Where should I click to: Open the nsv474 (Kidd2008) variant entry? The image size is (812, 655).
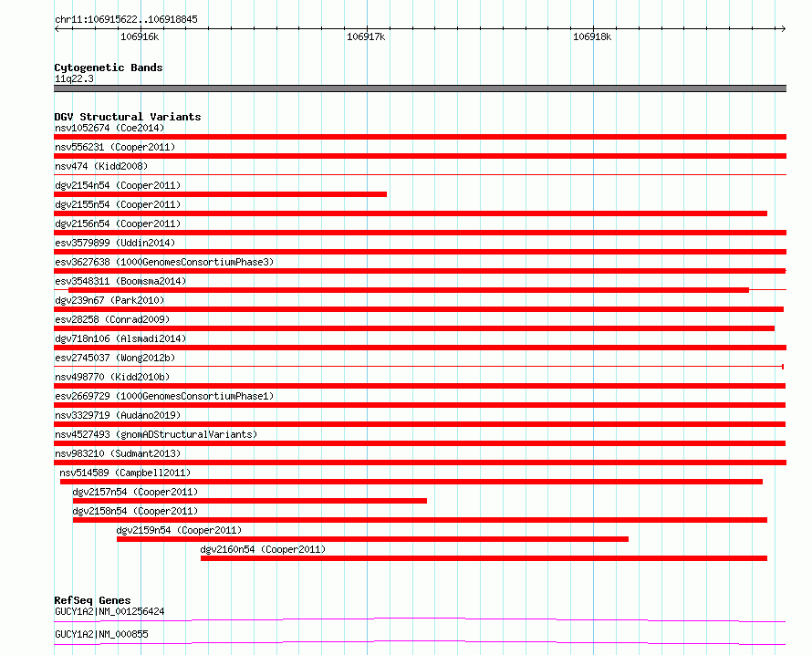pyautogui.click(x=101, y=166)
